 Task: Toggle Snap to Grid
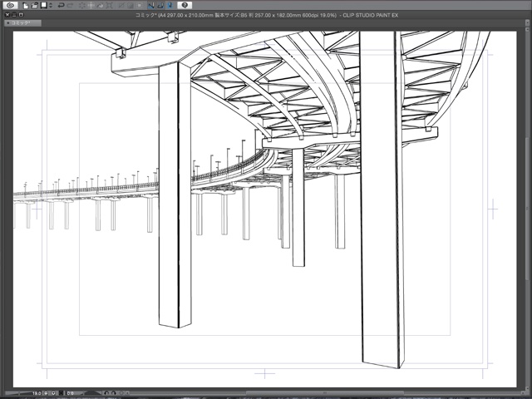[170, 5]
